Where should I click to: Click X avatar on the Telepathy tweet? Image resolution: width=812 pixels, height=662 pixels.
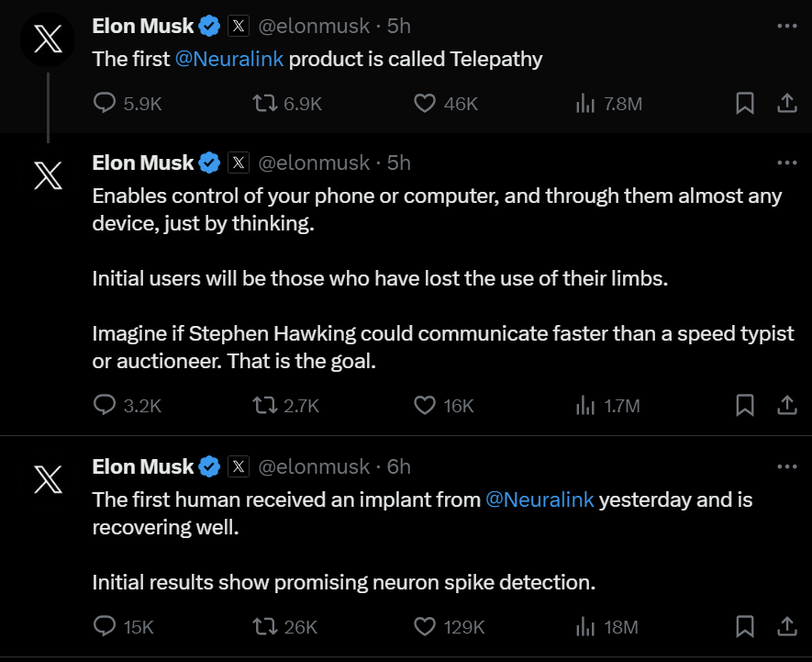click(47, 41)
